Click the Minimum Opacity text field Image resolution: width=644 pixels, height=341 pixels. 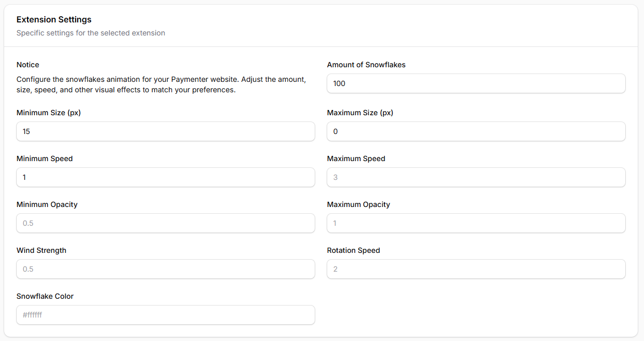point(165,223)
